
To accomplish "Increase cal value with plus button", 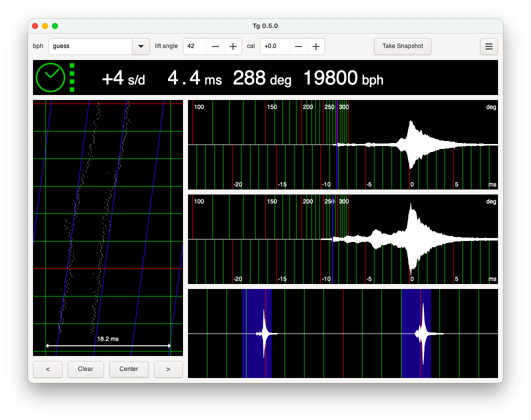I will click(315, 46).
